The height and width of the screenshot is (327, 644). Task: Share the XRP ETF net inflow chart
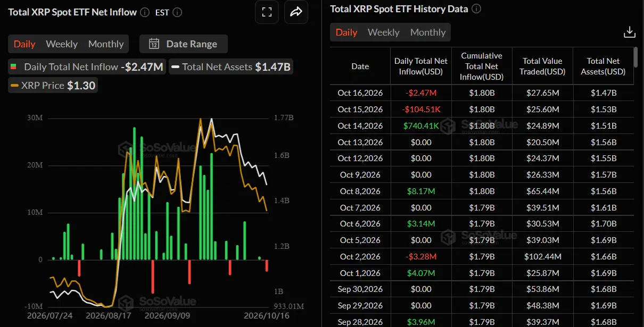(x=296, y=12)
